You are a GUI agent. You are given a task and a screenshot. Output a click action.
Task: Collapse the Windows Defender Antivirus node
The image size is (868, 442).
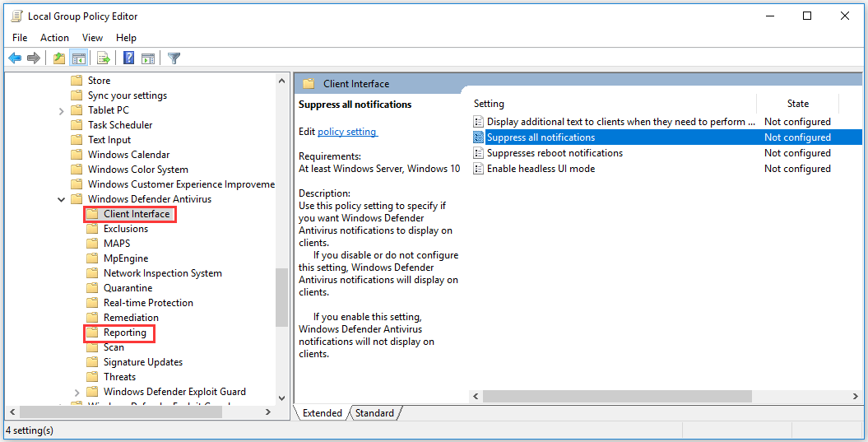(62, 199)
